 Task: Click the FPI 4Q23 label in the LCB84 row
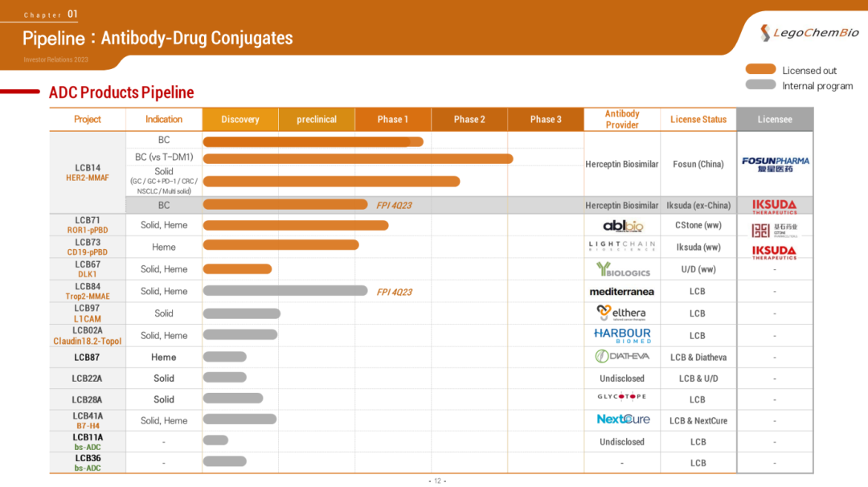click(x=394, y=292)
